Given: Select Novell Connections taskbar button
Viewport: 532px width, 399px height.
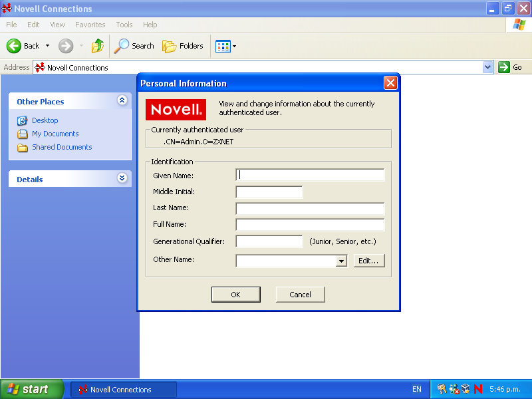Looking at the screenshot, I should tap(124, 390).
